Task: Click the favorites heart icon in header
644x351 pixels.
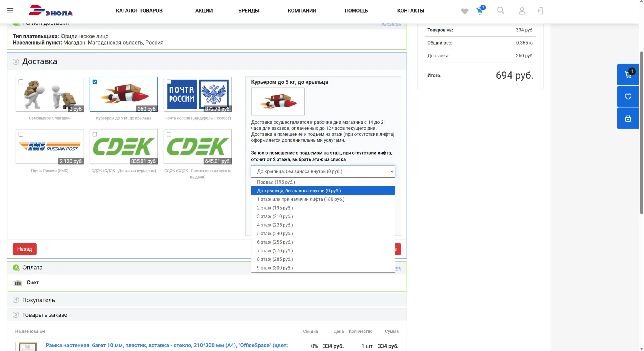Action: (x=465, y=11)
